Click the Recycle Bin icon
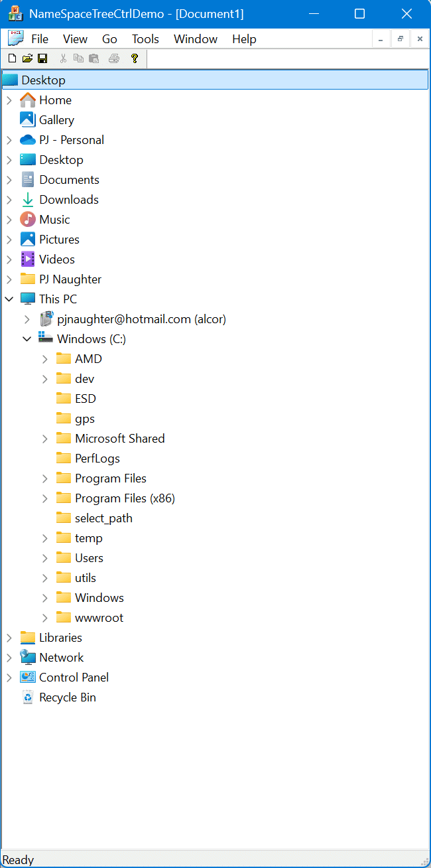431x868 pixels. (28, 697)
